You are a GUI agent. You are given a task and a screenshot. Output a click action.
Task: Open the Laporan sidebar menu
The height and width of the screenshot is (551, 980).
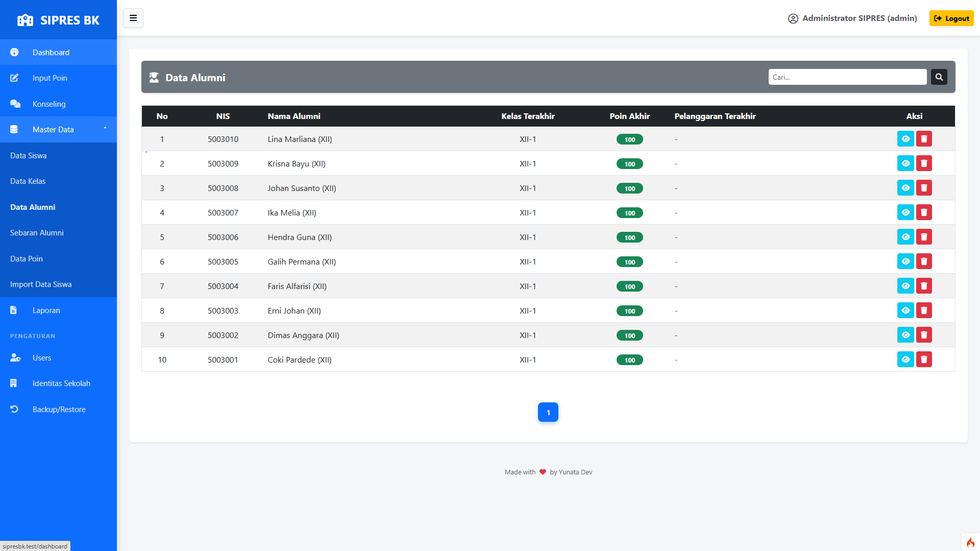(x=46, y=310)
